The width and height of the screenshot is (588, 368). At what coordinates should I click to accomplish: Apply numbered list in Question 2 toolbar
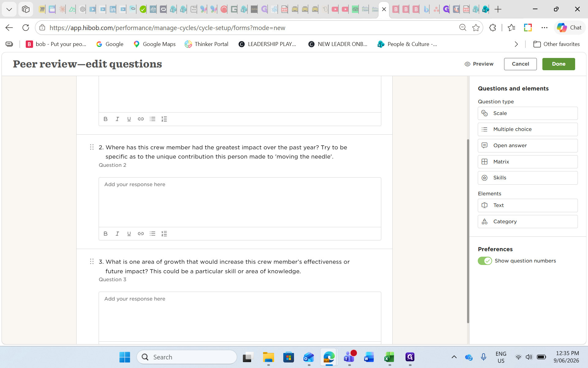pos(164,234)
